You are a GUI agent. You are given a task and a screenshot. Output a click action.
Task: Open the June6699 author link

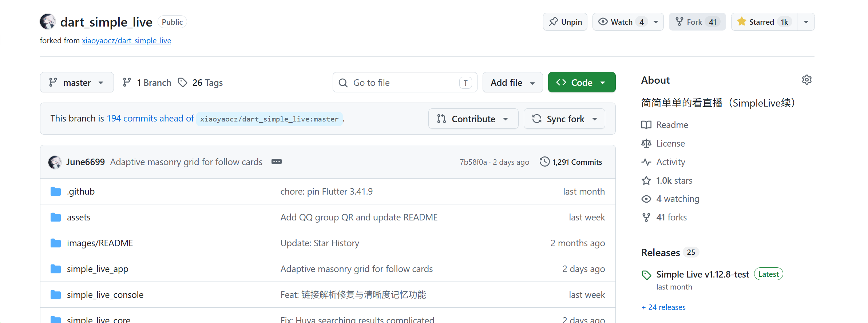(x=86, y=162)
